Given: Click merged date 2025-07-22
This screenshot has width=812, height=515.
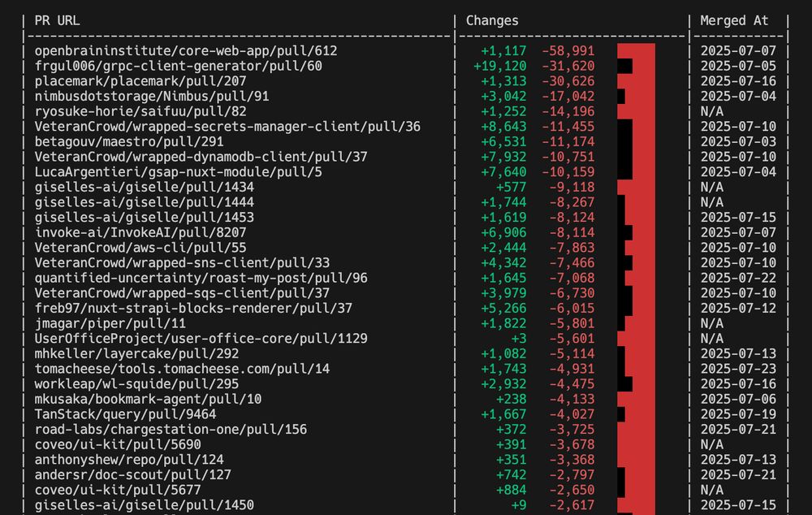Looking at the screenshot, I should tap(738, 278).
